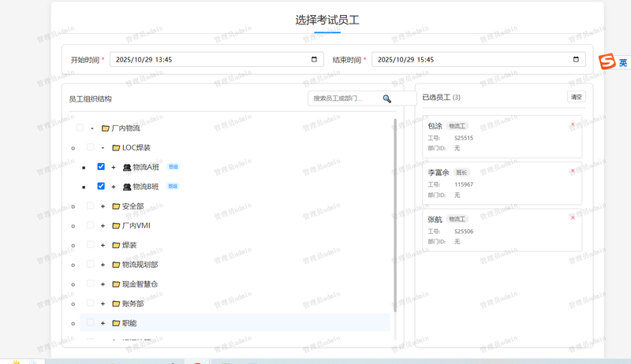This screenshot has width=631, height=364.
Task: Select the 职能 tree item
Action: [129, 323]
